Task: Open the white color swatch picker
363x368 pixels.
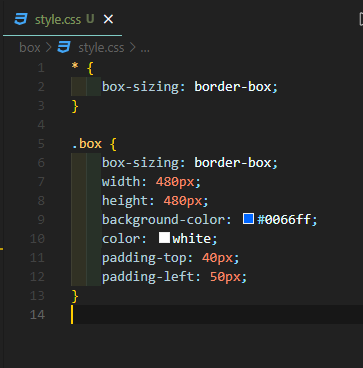Action: [x=164, y=238]
